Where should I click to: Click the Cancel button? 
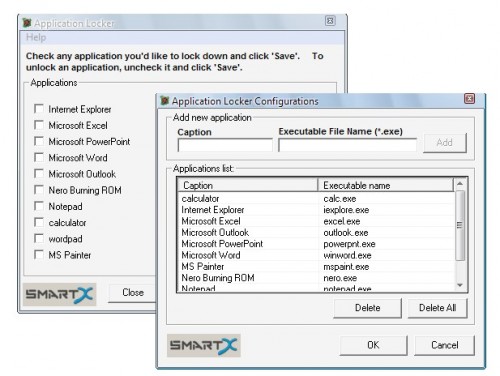tap(444, 345)
